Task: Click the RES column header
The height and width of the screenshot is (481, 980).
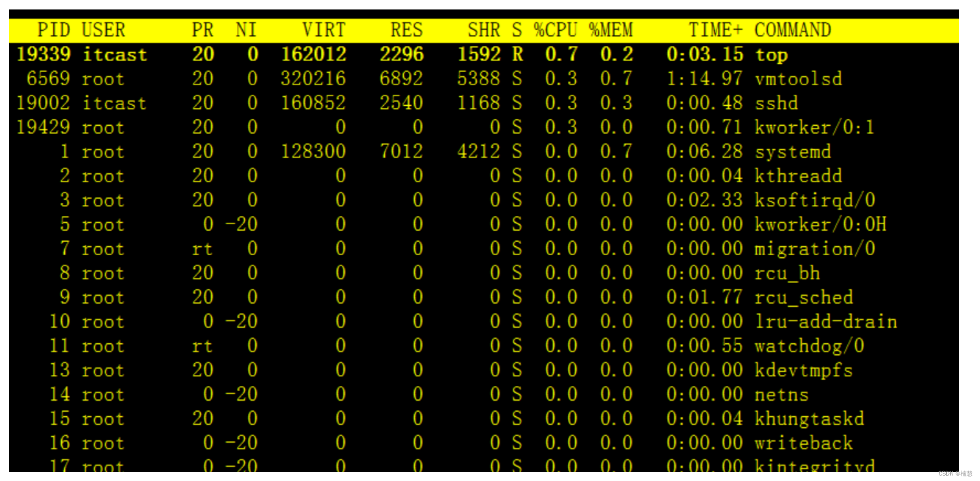Action: (x=407, y=30)
